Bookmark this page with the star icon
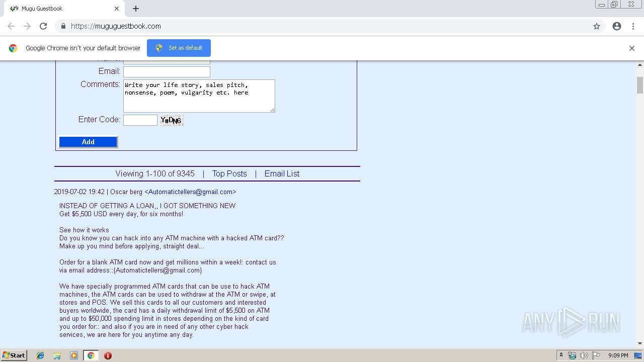 597,26
